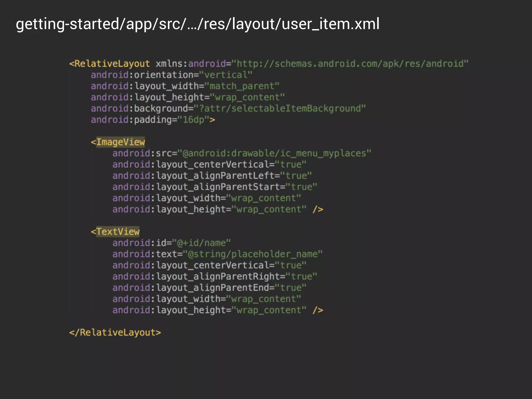
Task: Click the android:id="@+id/name" line
Action: click(171, 243)
